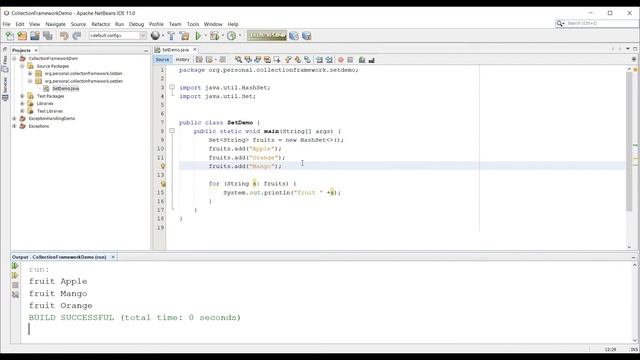Minimize the Projects panel
The width and height of the screenshot is (640, 360).
(146, 50)
